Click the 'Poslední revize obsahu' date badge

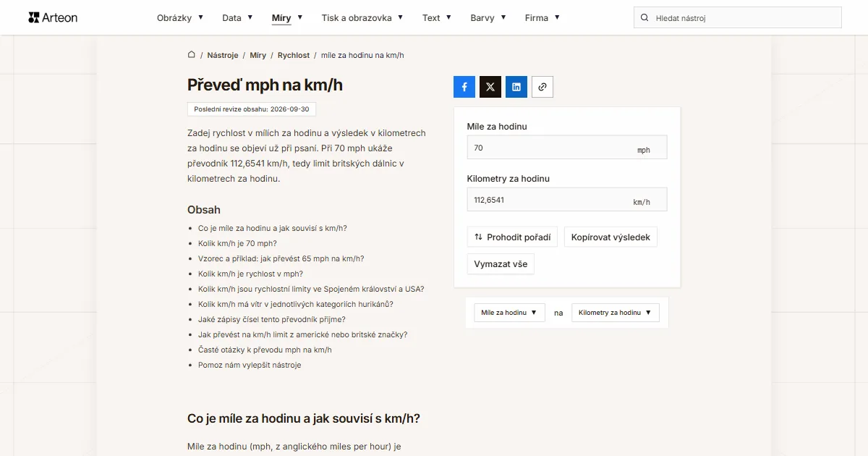pyautogui.click(x=252, y=109)
